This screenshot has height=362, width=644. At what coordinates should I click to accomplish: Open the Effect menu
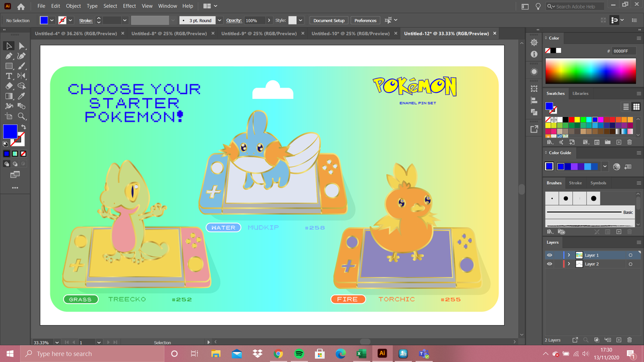click(x=129, y=6)
